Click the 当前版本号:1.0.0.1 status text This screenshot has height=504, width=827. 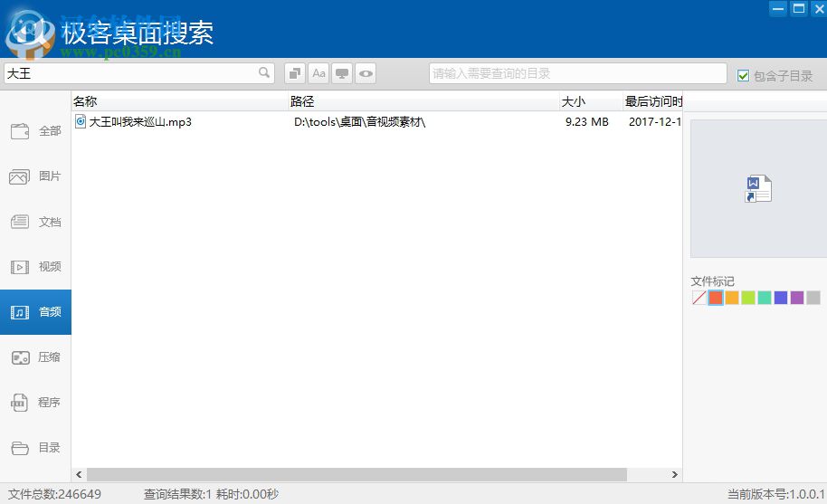point(775,494)
